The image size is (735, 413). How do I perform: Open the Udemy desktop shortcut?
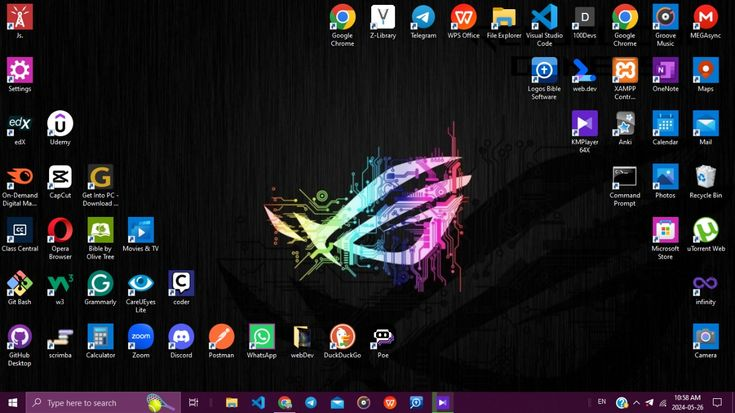click(x=60, y=128)
